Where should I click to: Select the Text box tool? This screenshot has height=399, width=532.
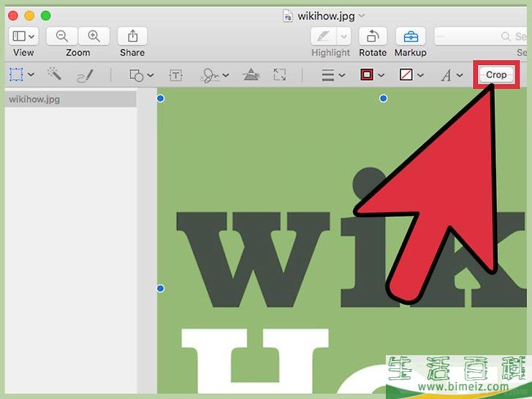tap(175, 75)
